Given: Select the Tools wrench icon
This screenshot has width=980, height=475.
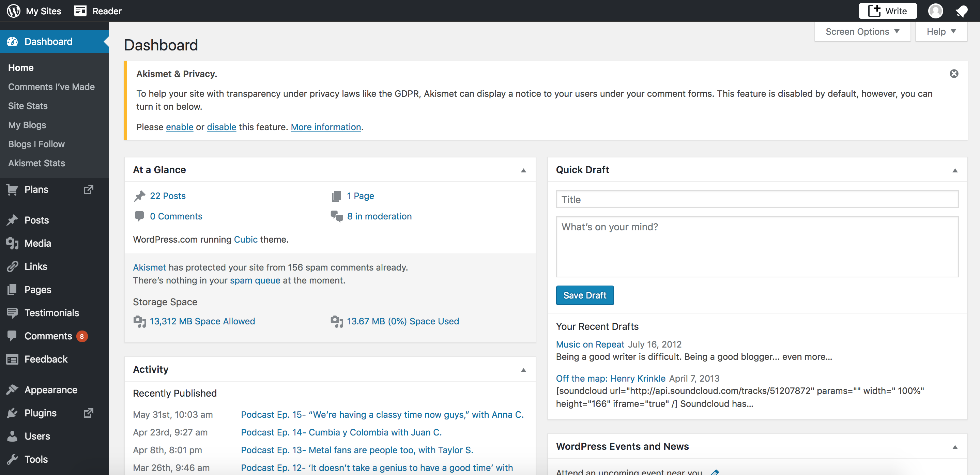Looking at the screenshot, I should 13,459.
